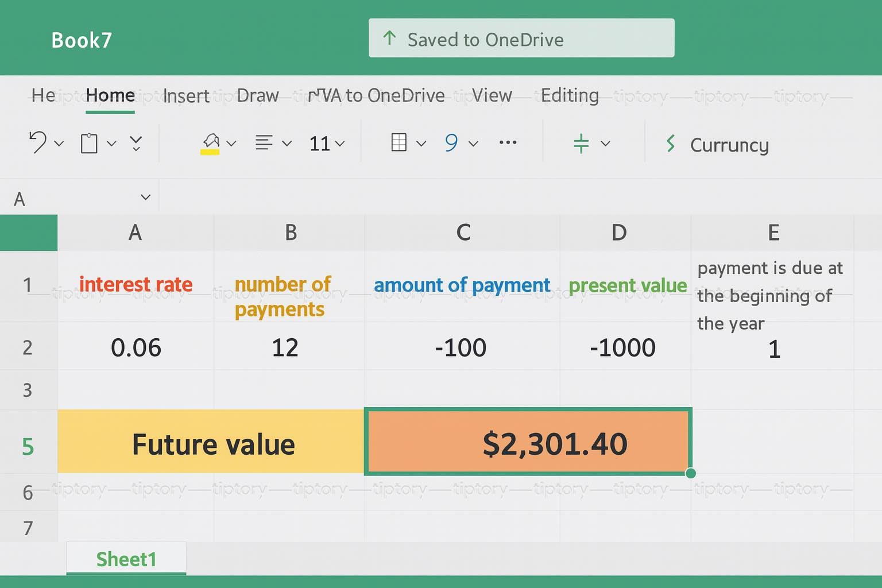Click the Book7 workbook title
The width and height of the screenshot is (882, 588).
(82, 40)
